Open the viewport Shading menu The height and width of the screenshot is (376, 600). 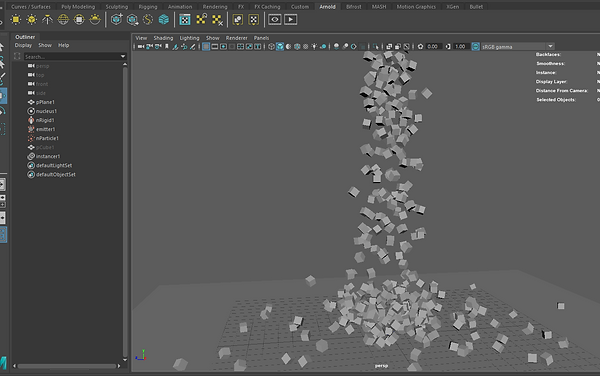pyautogui.click(x=163, y=38)
